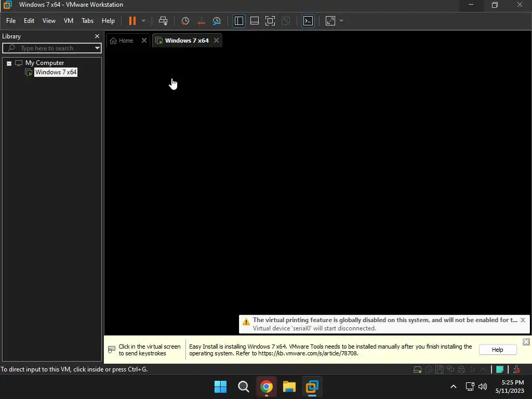Show hidden system tray icons
This screenshot has height=399, width=532.
(x=453, y=387)
